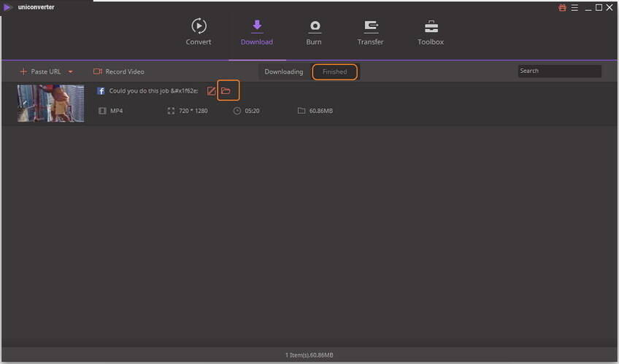Click the Search input field
This screenshot has height=364, width=619.
click(559, 71)
